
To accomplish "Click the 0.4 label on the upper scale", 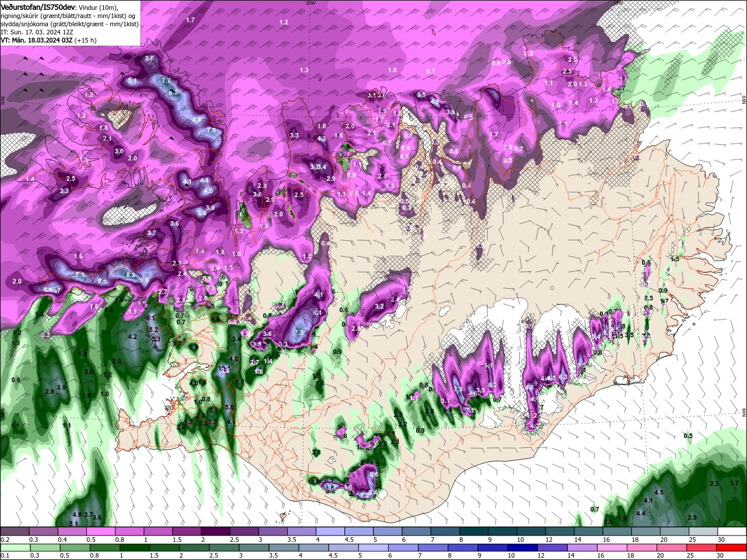I will tap(62, 540).
